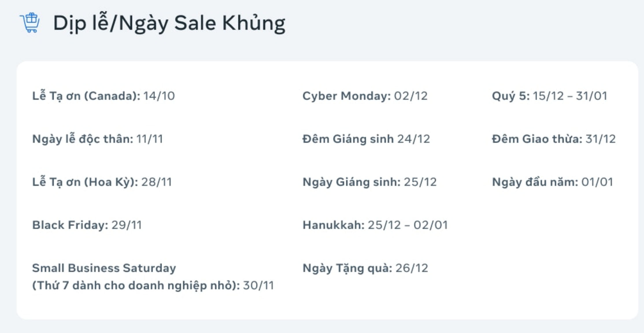Viewport: 644px width, 333px height.
Task: Click the "Dịp lễ/Ngày Sale Khủng" heading
Action: pyautogui.click(x=169, y=23)
